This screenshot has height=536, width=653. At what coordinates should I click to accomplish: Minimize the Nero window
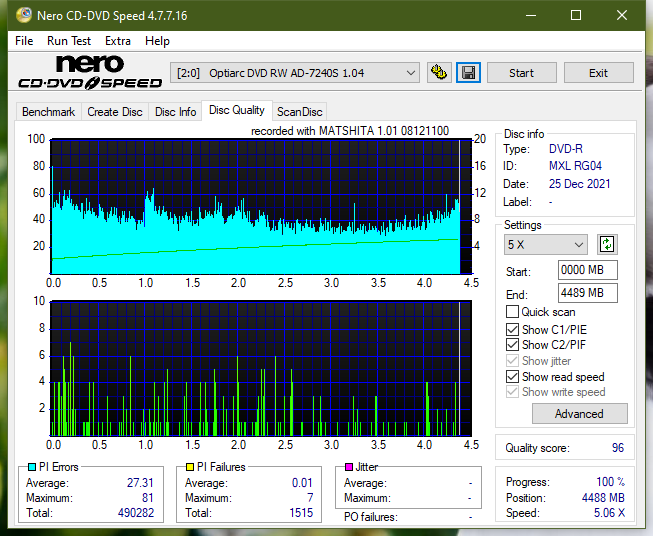[531, 15]
